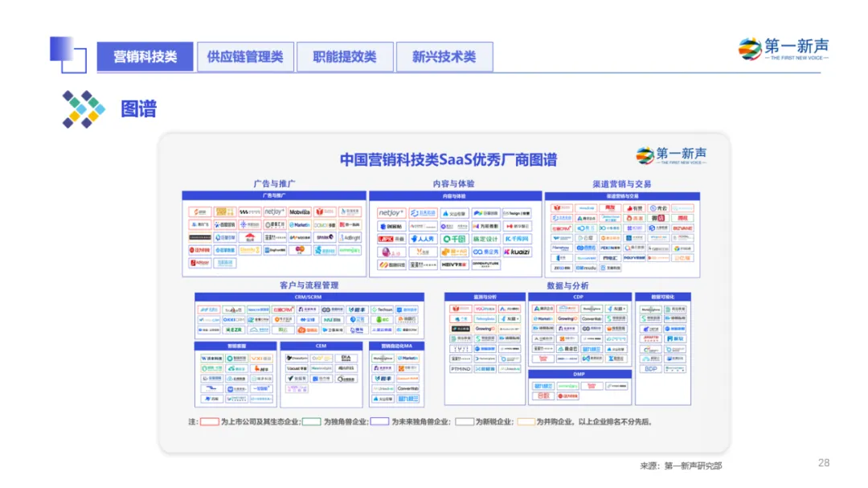868x488 pixels.
Task: Click the gray legend box for 新锐企业
Action: click(465, 421)
